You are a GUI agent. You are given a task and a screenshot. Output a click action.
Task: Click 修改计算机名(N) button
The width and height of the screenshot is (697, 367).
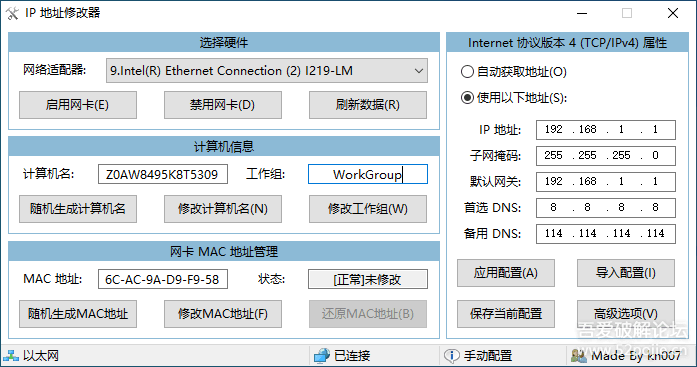pyautogui.click(x=223, y=209)
